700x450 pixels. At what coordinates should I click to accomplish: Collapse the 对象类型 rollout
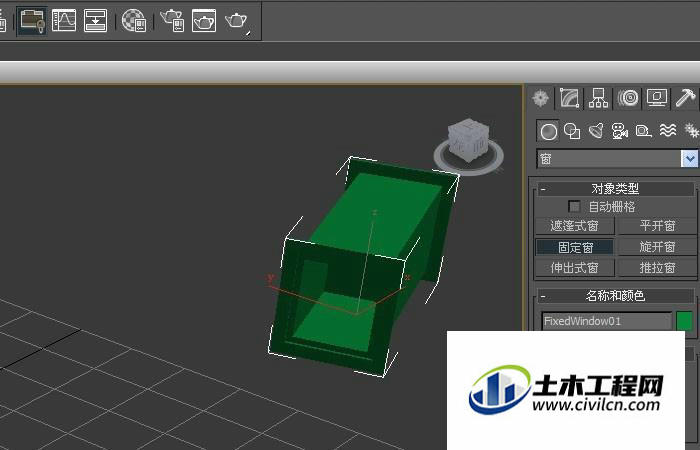(x=615, y=189)
